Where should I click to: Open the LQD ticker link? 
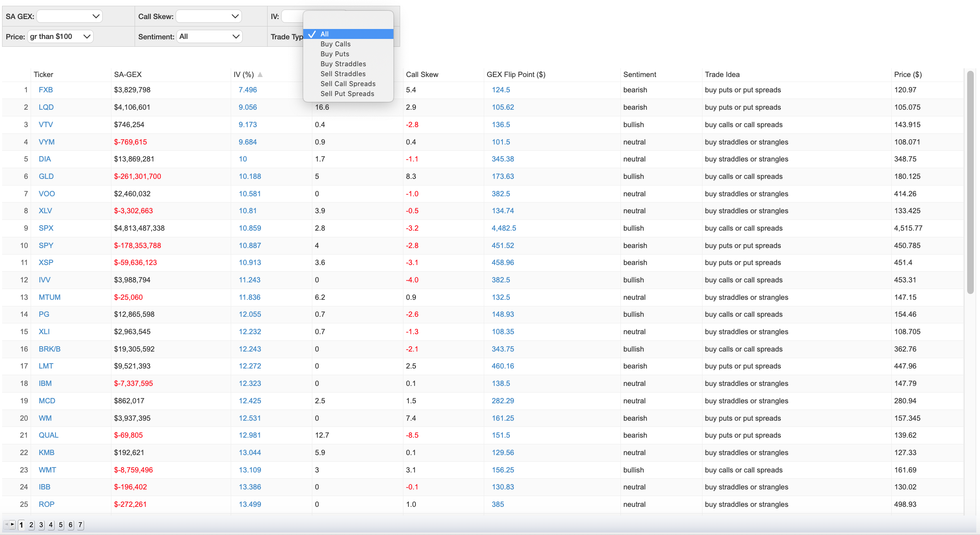(46, 107)
